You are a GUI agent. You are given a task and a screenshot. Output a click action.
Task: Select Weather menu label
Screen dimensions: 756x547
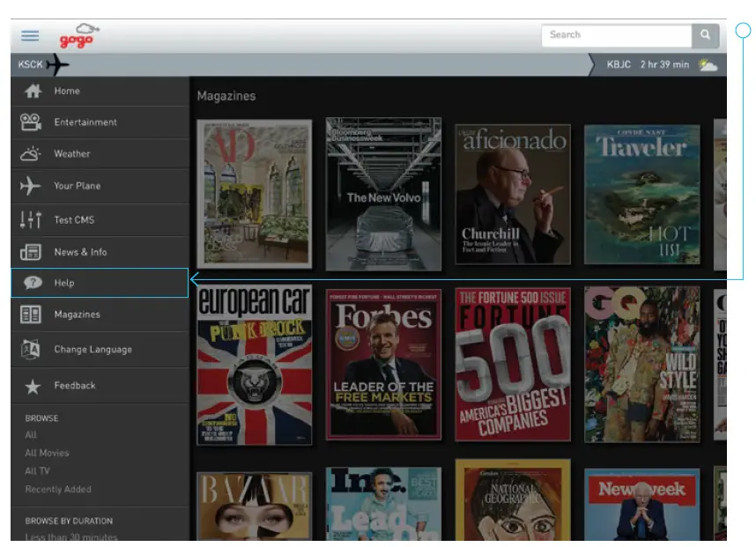(72, 154)
